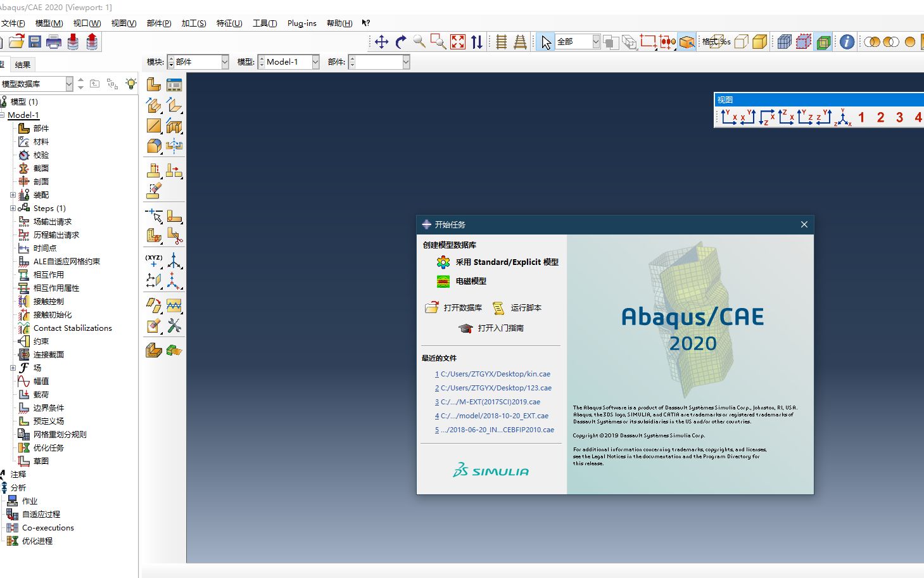This screenshot has height=578, width=924.
Task: Click 打开数据库 in the start dialog
Action: [453, 307]
